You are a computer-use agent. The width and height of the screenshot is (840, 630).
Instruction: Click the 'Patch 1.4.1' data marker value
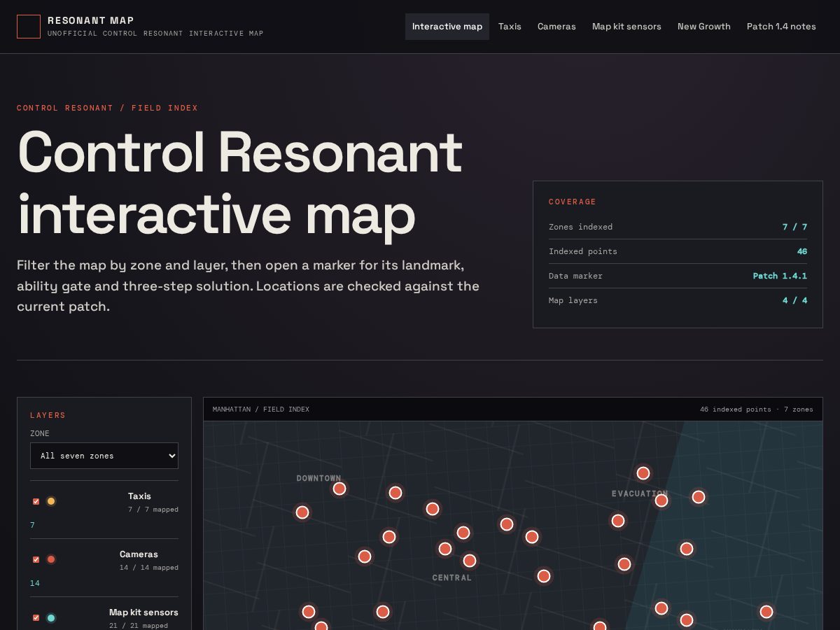coord(780,276)
